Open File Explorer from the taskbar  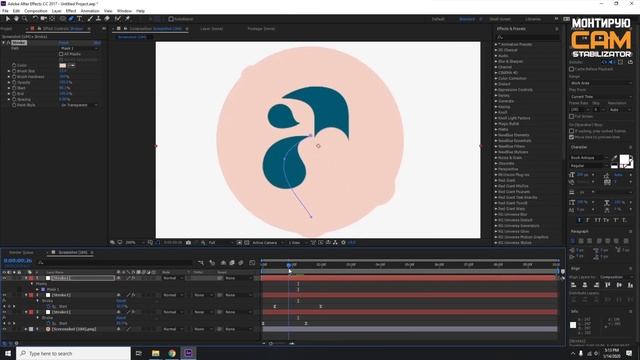pos(156,353)
